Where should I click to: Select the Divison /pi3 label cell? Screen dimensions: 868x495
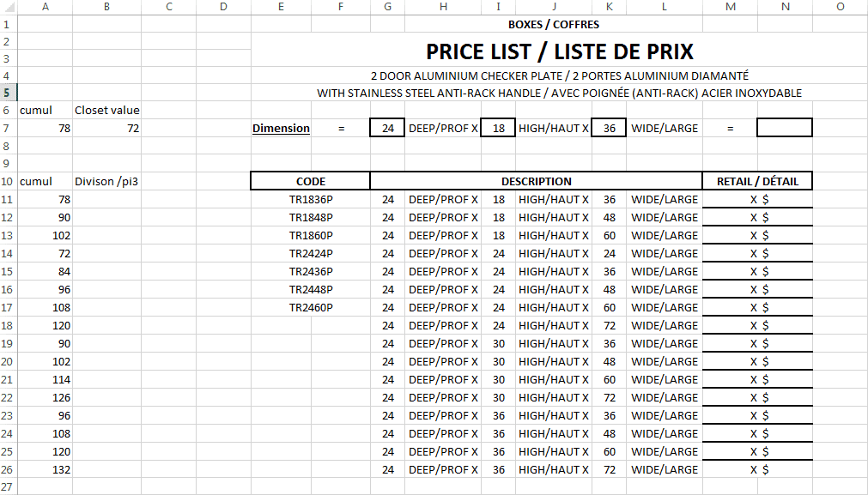106,181
